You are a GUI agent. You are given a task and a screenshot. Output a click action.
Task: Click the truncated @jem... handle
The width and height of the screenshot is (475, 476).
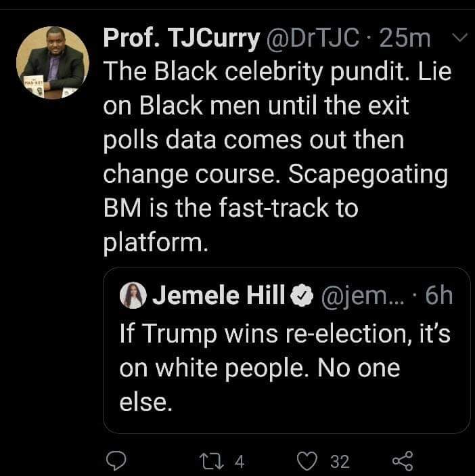point(362,296)
